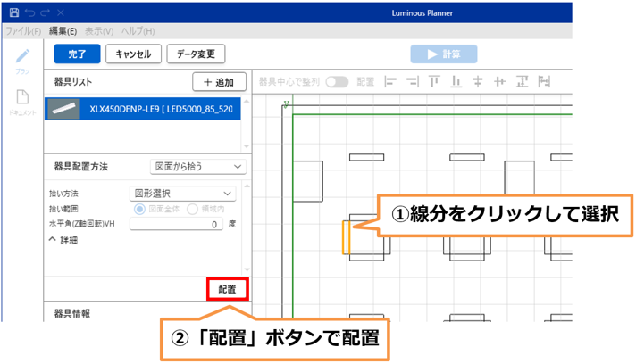Viewport: 636px width, 364px height.
Task: Open the プラン pencil icon in the sidebar
Action: pyautogui.click(x=22, y=58)
